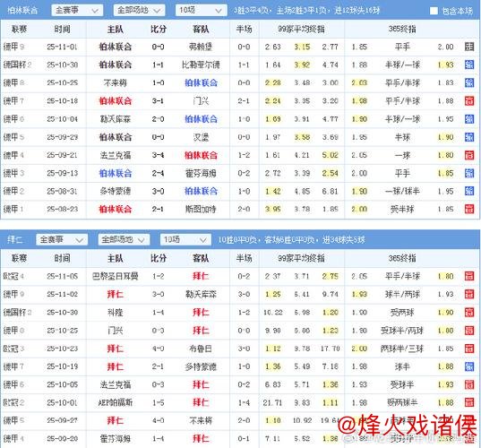Open team link AEP帕福斯
This screenshot has width=481, height=448.
[116, 402]
